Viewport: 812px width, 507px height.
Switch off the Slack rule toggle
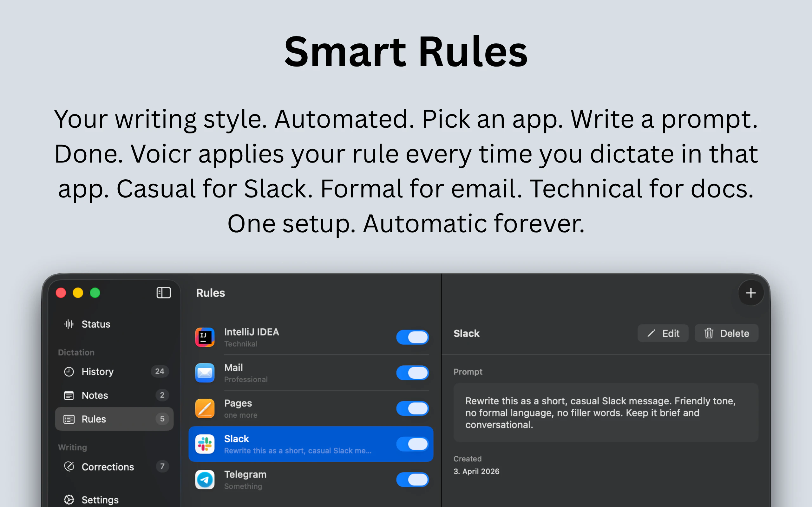412,444
